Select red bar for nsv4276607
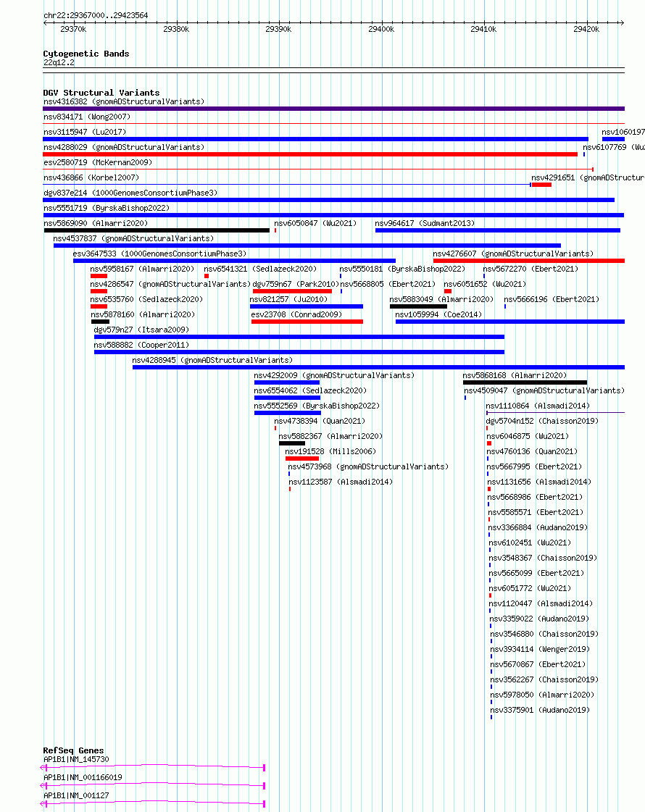 [x=529, y=261]
